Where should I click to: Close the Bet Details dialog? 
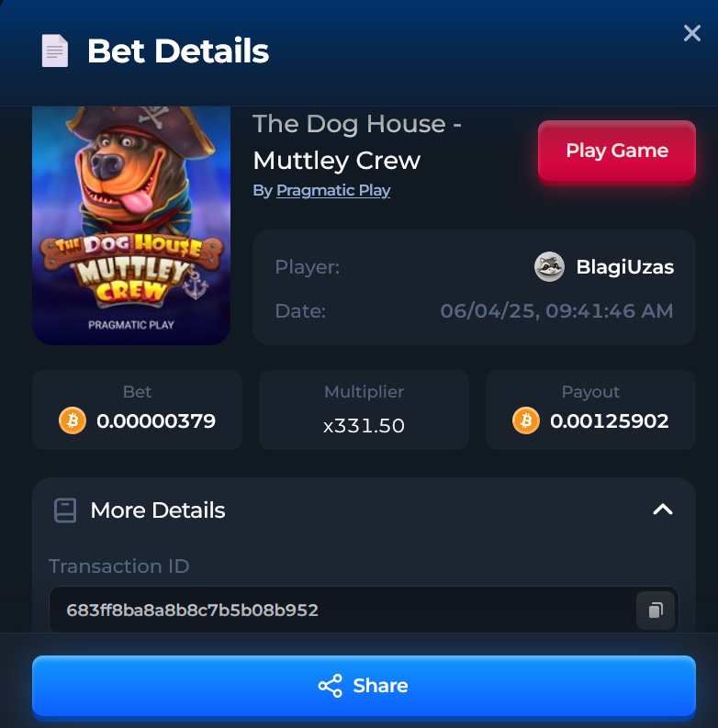coord(692,33)
